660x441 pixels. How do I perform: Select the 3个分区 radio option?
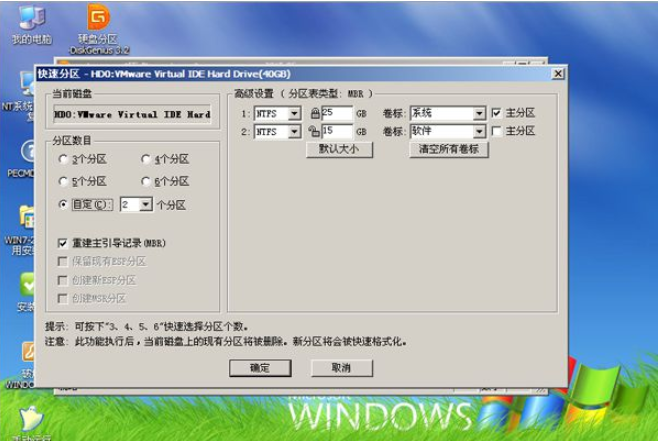point(64,159)
